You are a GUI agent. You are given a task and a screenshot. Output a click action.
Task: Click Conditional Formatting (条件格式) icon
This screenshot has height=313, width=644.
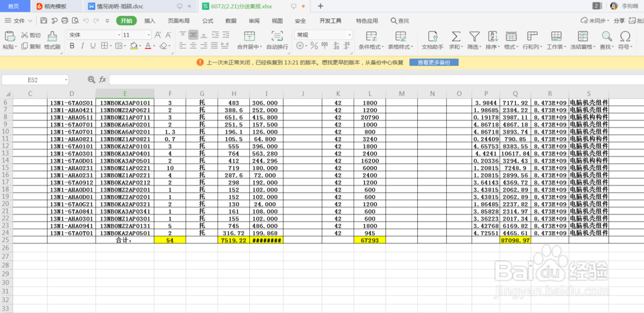(372, 36)
